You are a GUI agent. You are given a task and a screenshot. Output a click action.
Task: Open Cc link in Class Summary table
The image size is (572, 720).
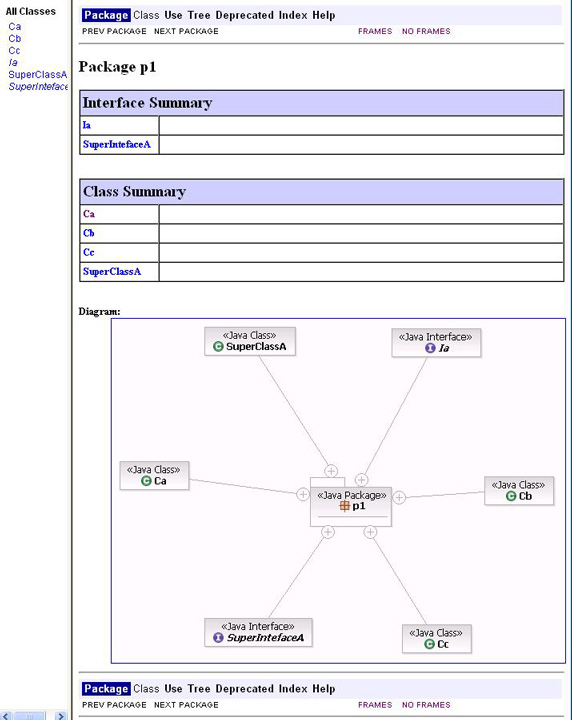89,253
